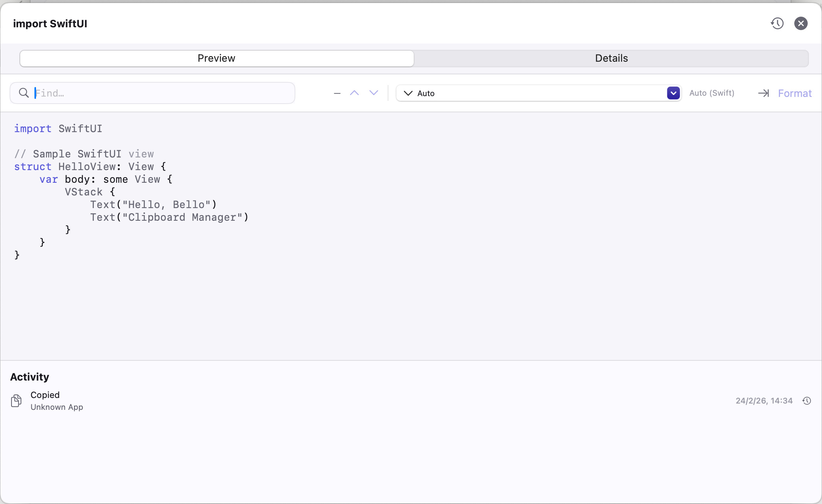Click the copy icon in the Activity row
The height and width of the screenshot is (504, 822).
click(x=16, y=401)
